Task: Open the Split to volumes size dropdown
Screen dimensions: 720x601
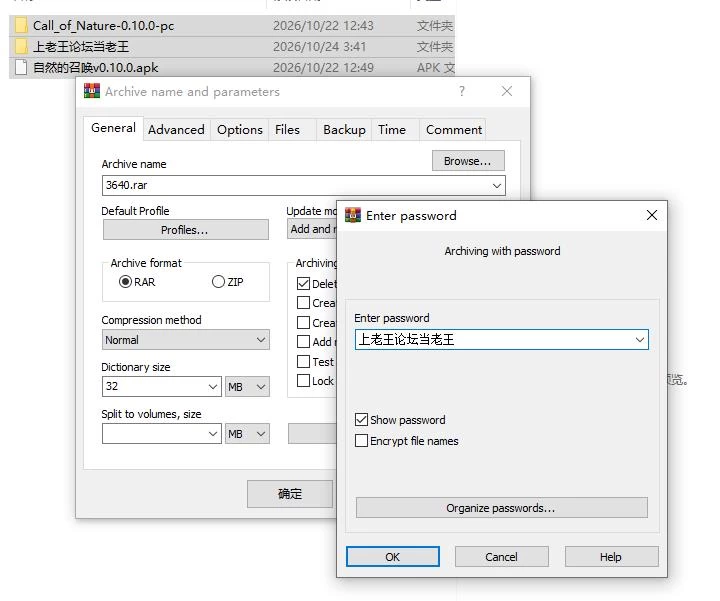Action: 212,434
